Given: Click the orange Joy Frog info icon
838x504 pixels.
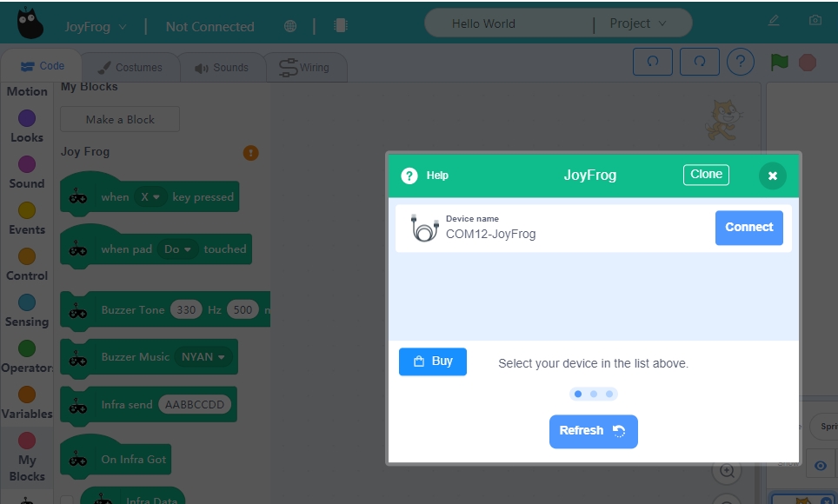Looking at the screenshot, I should tap(250, 153).
